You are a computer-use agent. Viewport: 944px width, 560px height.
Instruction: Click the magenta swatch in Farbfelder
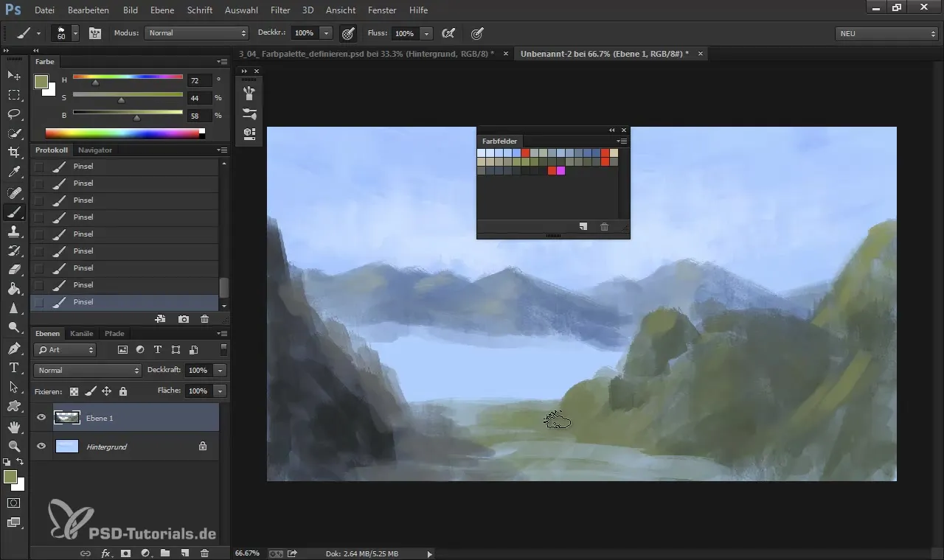(560, 171)
